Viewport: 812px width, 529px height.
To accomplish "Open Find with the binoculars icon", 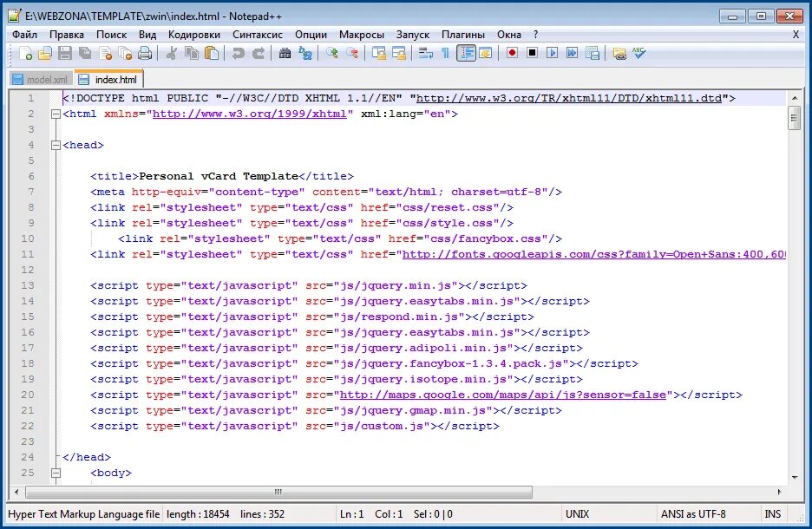I will 285,53.
